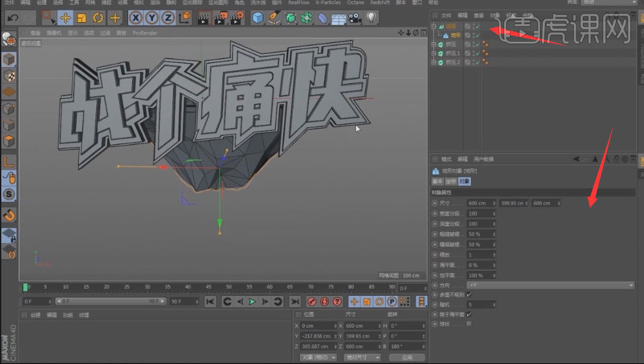
Task: Click the Undo arrow in the toolbar
Action: (x=13, y=18)
